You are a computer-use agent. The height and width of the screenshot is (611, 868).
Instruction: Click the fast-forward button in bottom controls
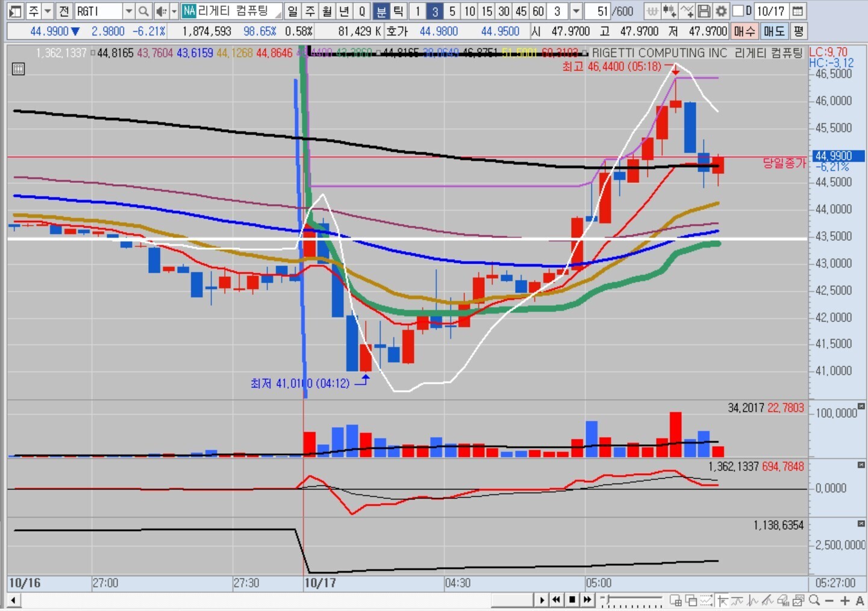pos(587,600)
